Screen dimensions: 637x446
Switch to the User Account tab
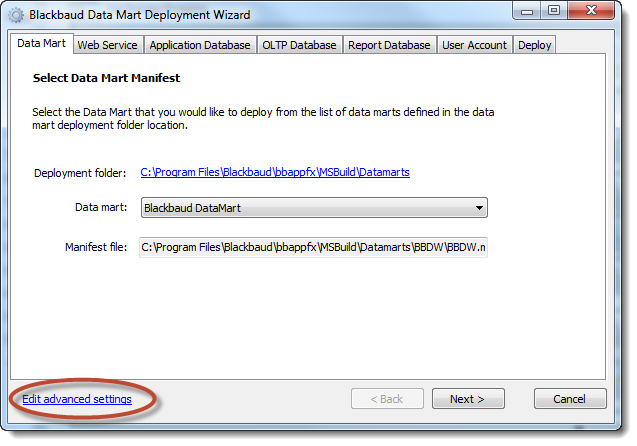pos(474,45)
